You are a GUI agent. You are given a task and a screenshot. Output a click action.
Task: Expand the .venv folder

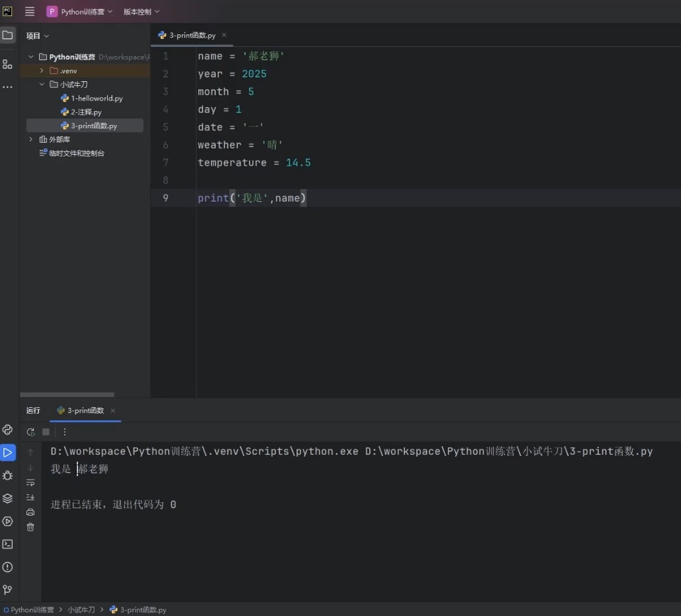pos(42,71)
